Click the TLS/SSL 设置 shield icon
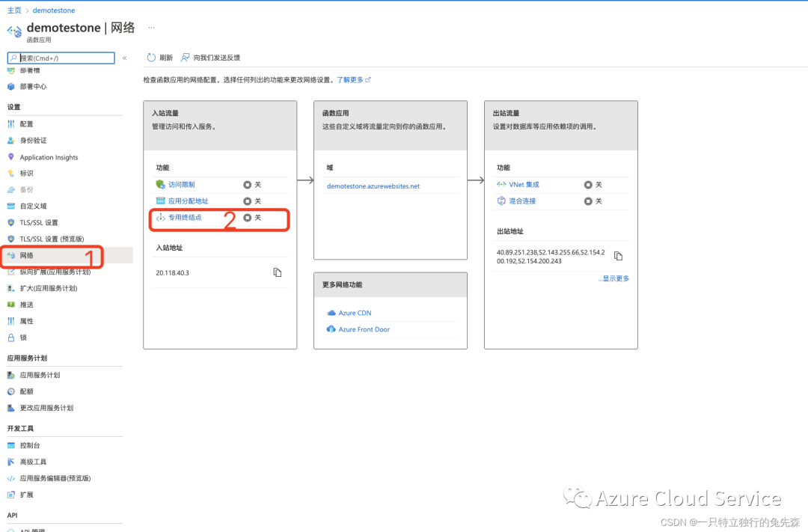 (x=10, y=223)
